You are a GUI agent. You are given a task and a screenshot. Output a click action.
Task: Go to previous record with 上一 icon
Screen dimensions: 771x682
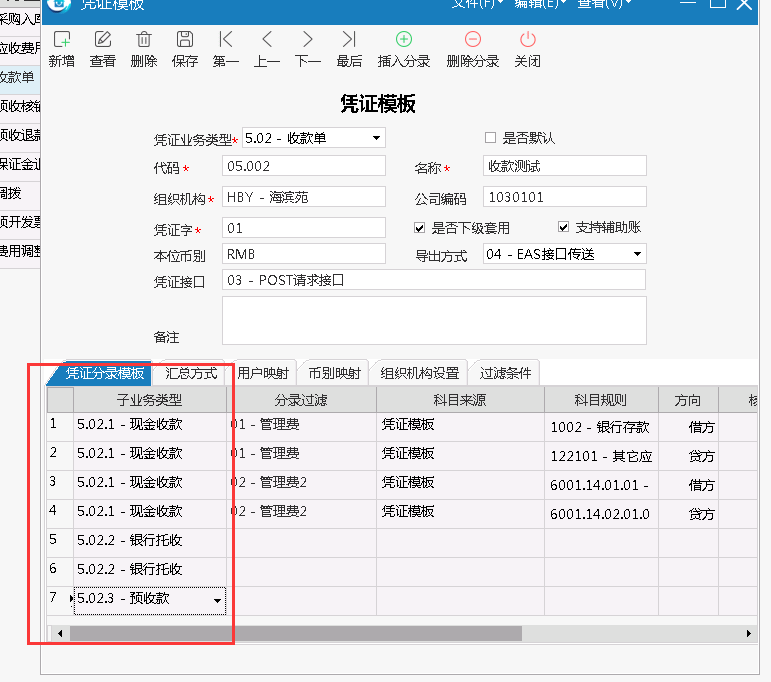pyautogui.click(x=267, y=39)
